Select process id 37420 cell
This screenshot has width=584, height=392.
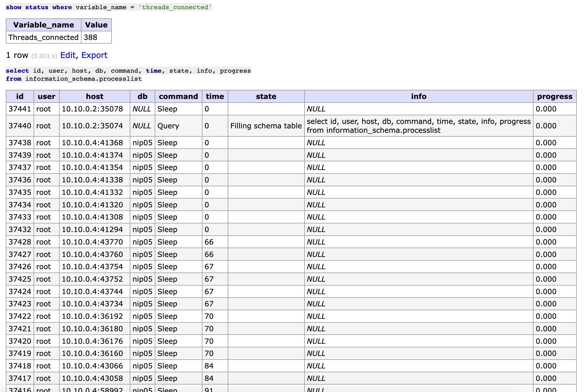point(20,341)
